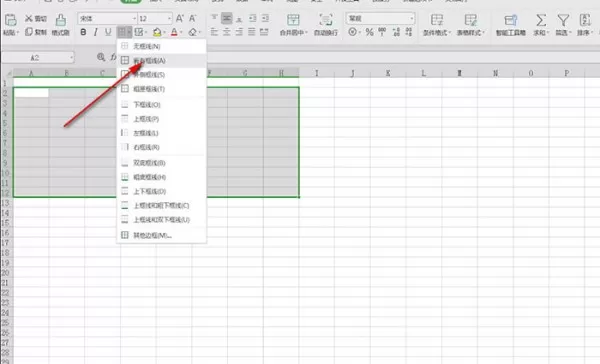Viewport: 600px width, 364px height.
Task: Click the justify alignment icon
Action: (251, 32)
